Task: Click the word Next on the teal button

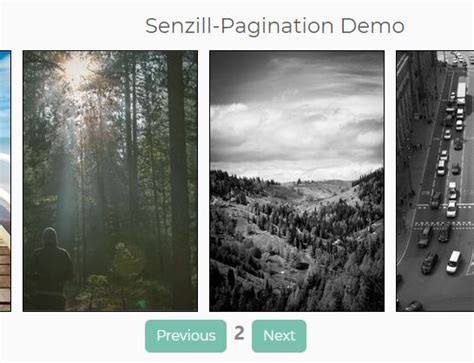Action: (x=279, y=336)
